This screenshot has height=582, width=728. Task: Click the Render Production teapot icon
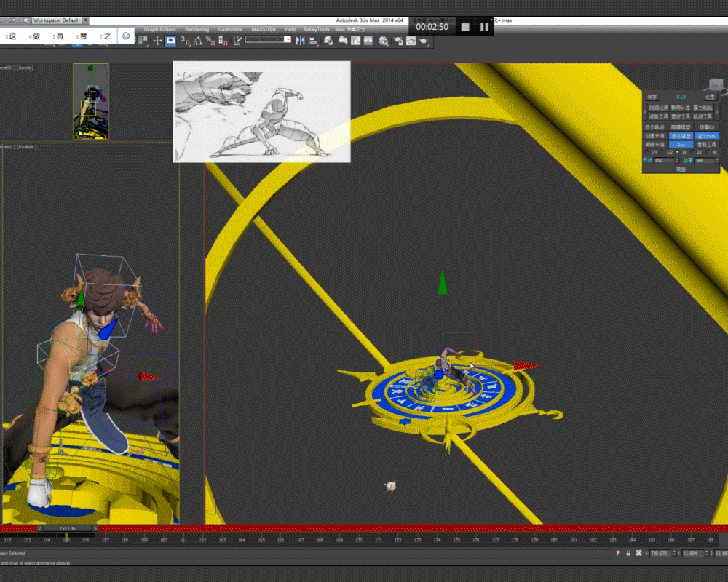pos(424,41)
